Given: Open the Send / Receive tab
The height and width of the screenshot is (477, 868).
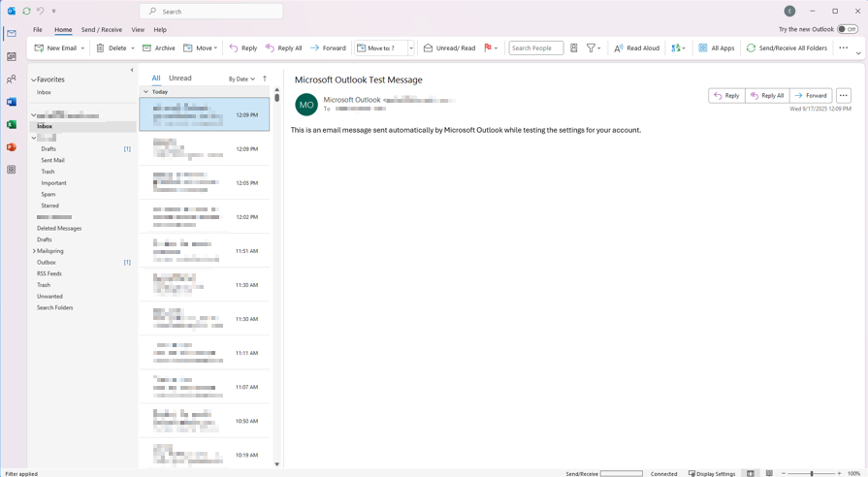Looking at the screenshot, I should tap(101, 30).
